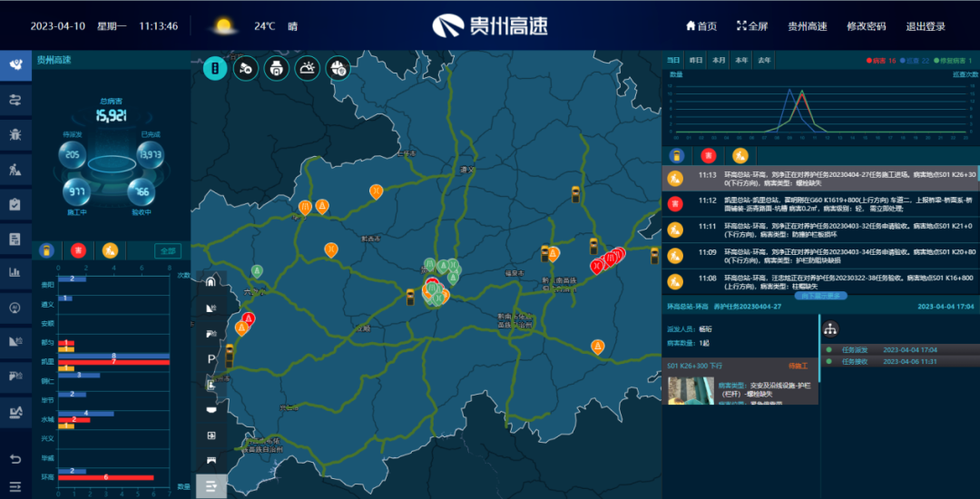Open the circular gauge sidebar icon
980x499 pixels.
pyautogui.click(x=15, y=308)
